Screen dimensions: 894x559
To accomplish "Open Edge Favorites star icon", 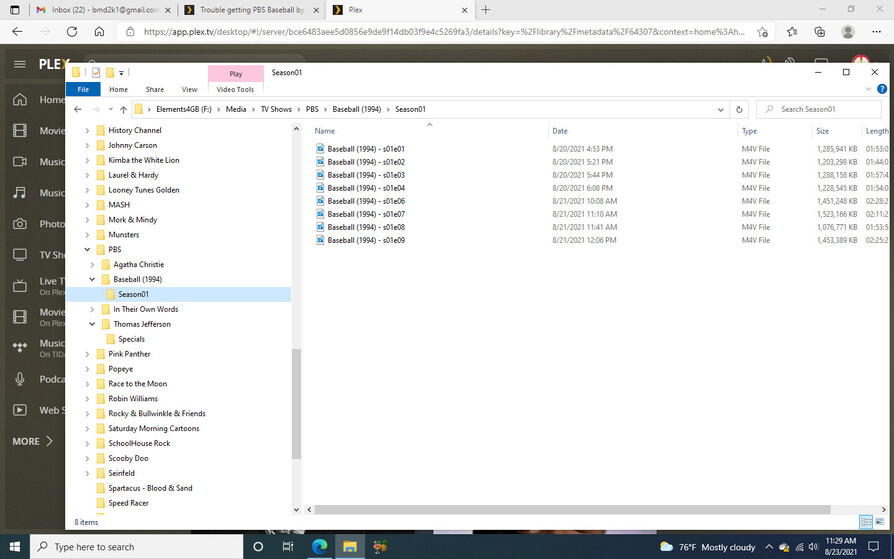I will pos(792,32).
